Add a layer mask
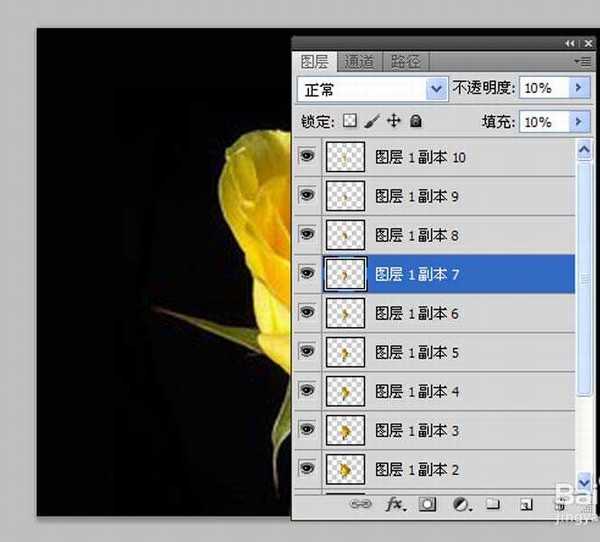 (x=427, y=504)
